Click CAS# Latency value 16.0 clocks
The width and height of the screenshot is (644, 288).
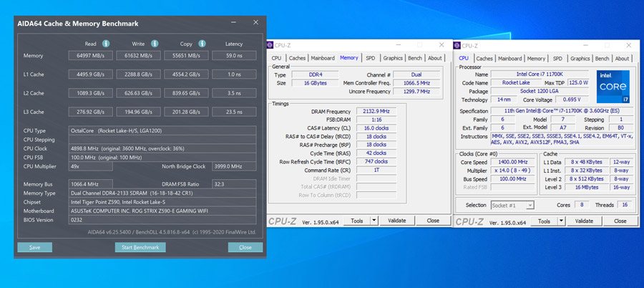[x=376, y=128]
